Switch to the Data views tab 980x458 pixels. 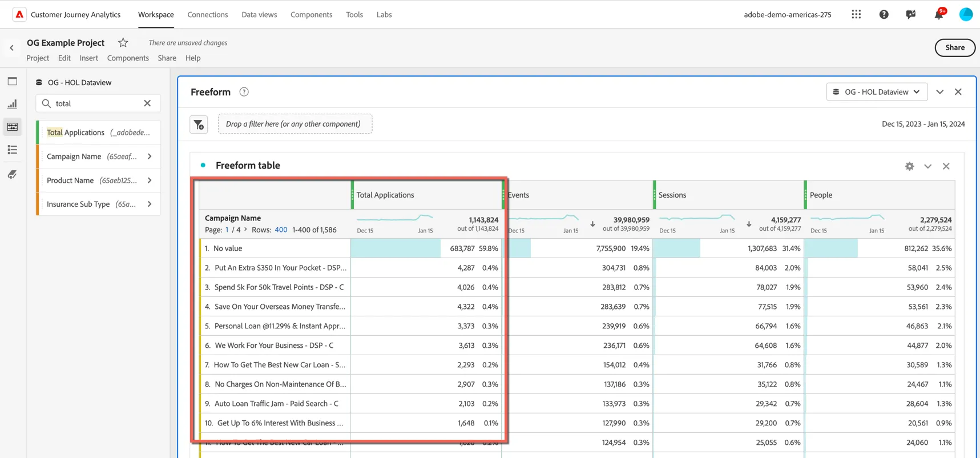tap(259, 15)
